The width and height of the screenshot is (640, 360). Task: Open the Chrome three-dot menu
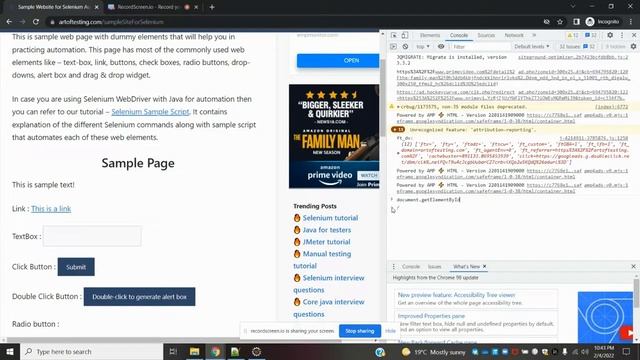631,22
